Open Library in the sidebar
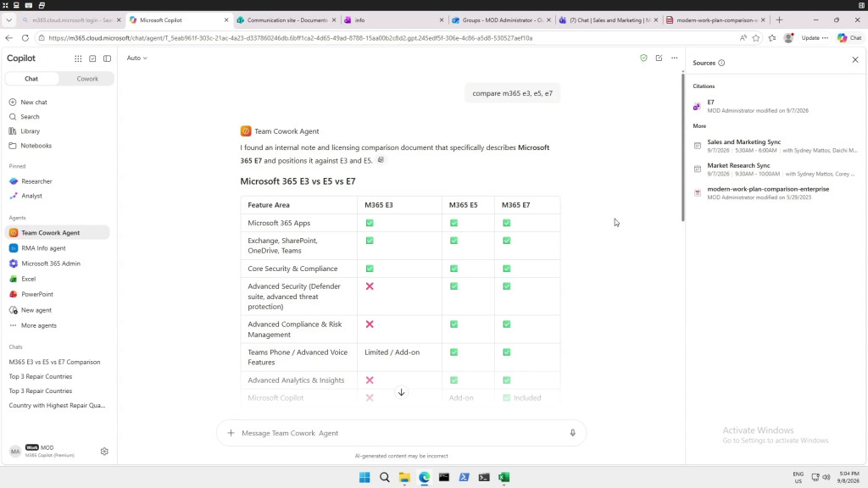The image size is (868, 488). tap(30, 131)
